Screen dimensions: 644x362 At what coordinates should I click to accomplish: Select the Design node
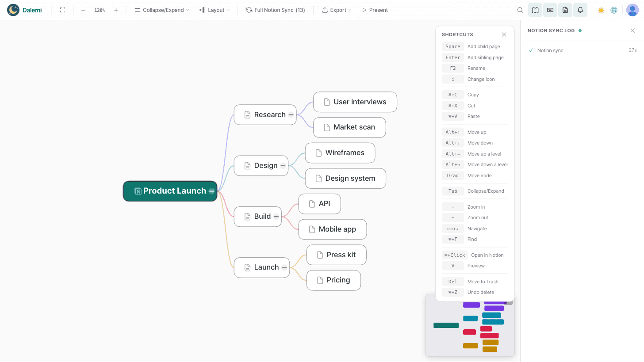261,165
